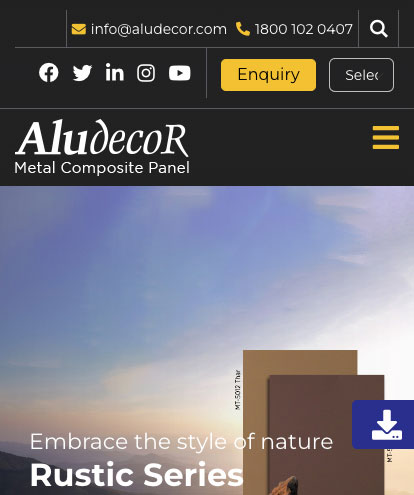
Task: Expand the yellow hamburger menu
Action: [386, 138]
